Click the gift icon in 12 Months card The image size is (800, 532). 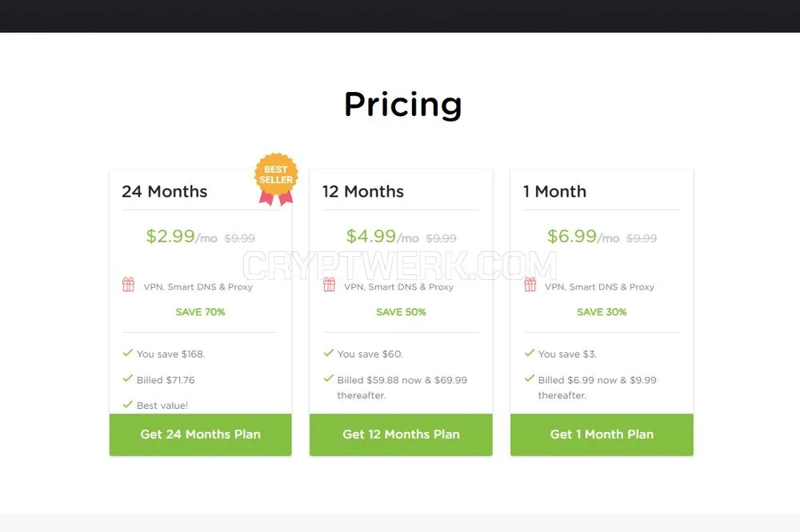tap(330, 284)
